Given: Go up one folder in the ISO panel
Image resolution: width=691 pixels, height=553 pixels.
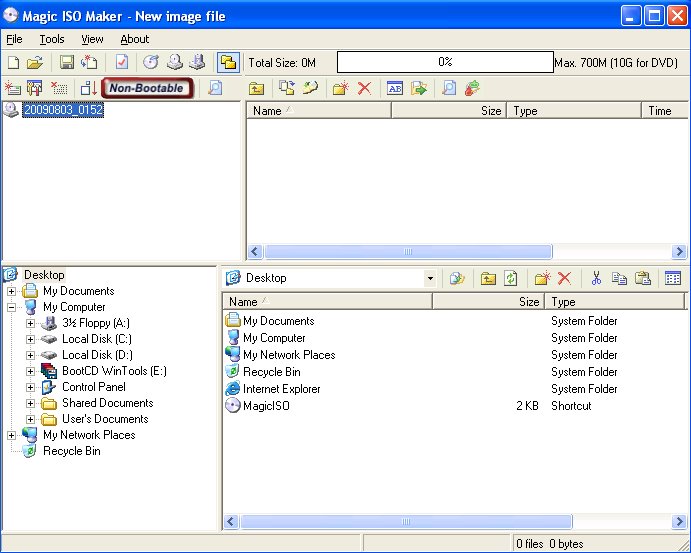Looking at the screenshot, I should (256, 89).
